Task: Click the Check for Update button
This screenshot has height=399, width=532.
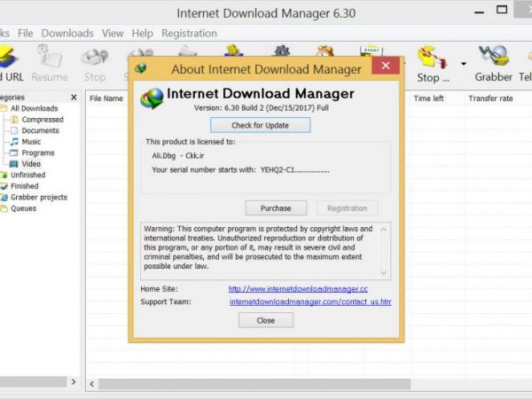Action: (x=261, y=125)
